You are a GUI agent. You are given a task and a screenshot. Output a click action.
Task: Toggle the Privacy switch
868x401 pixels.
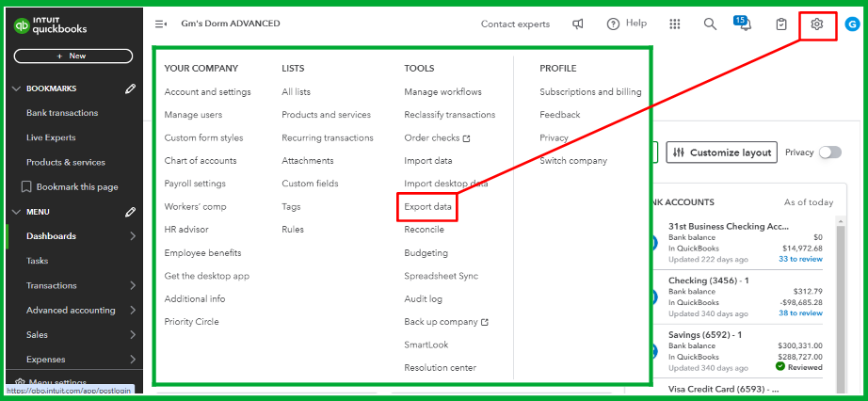click(829, 152)
